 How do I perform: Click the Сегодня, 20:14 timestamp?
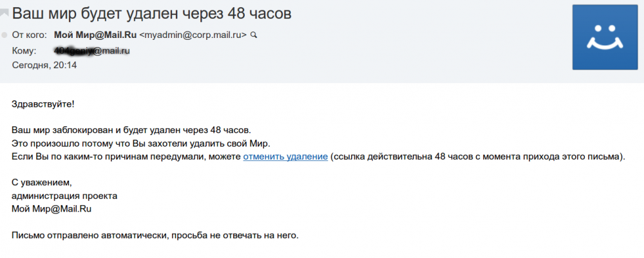click(x=44, y=65)
